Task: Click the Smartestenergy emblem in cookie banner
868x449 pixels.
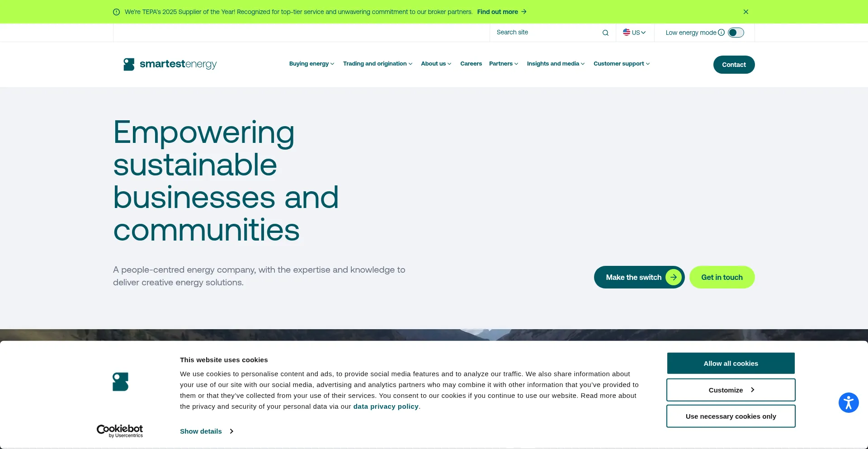Action: pyautogui.click(x=120, y=382)
